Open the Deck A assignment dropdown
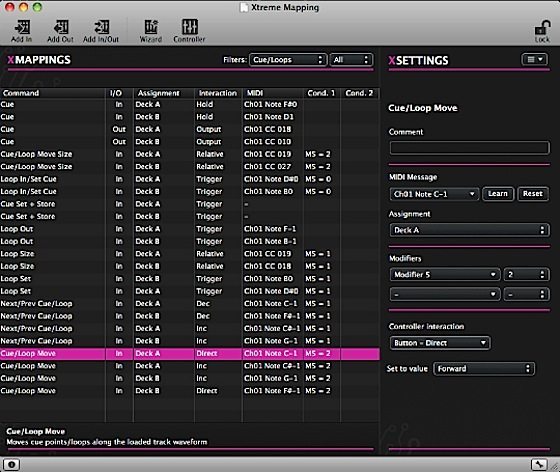560x472 pixels. tap(469, 230)
